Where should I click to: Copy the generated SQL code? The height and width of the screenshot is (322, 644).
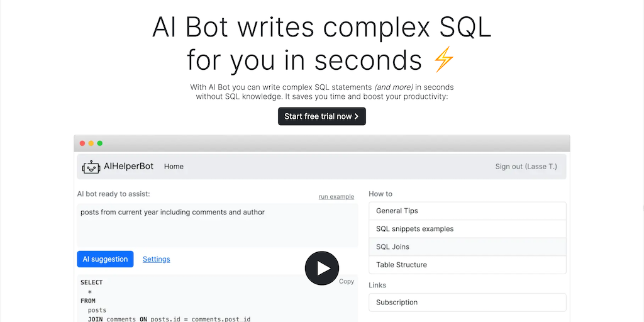[x=347, y=282]
